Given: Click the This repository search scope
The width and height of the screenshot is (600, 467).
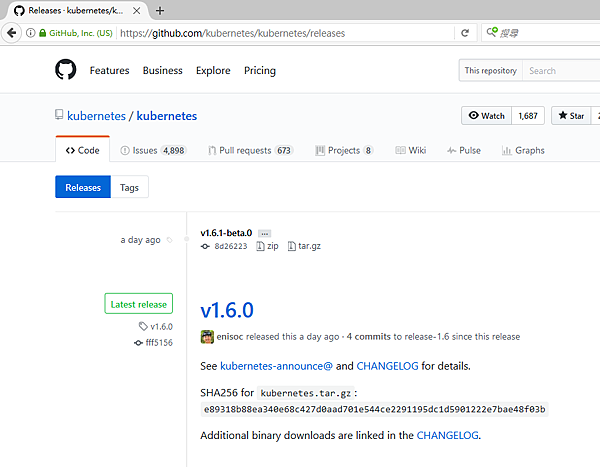Looking at the screenshot, I should (491, 70).
